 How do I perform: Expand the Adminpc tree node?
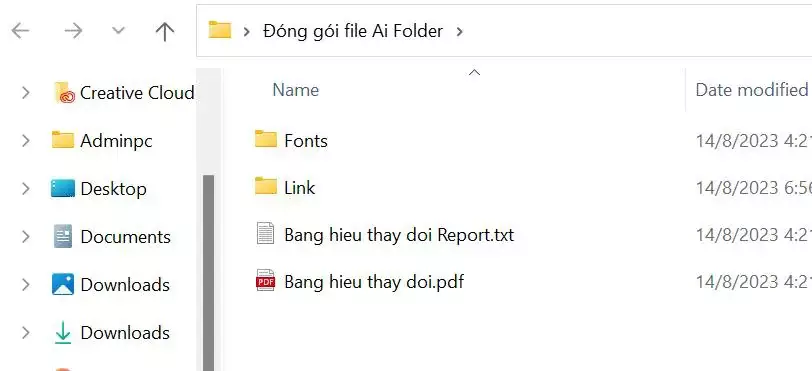click(25, 140)
